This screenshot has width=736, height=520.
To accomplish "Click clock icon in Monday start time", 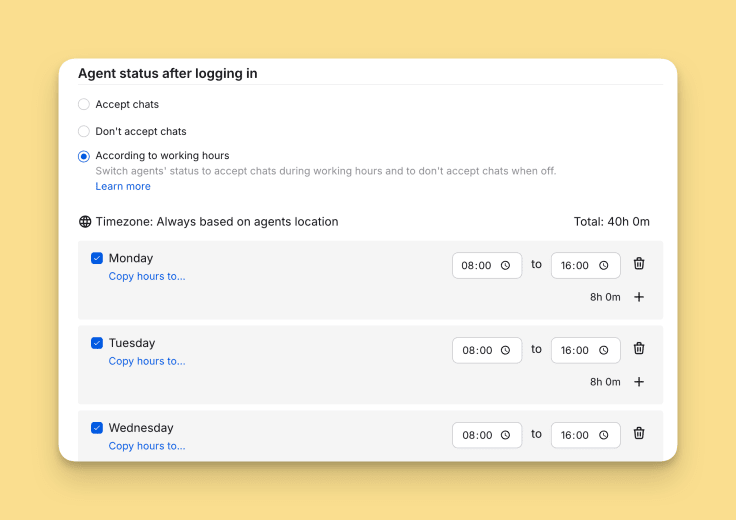I will pos(505,266).
